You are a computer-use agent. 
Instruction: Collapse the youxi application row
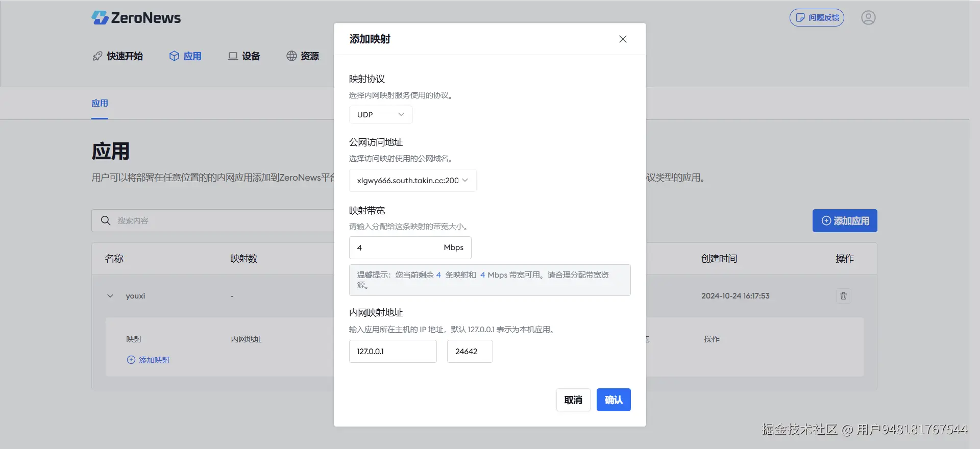(110, 296)
